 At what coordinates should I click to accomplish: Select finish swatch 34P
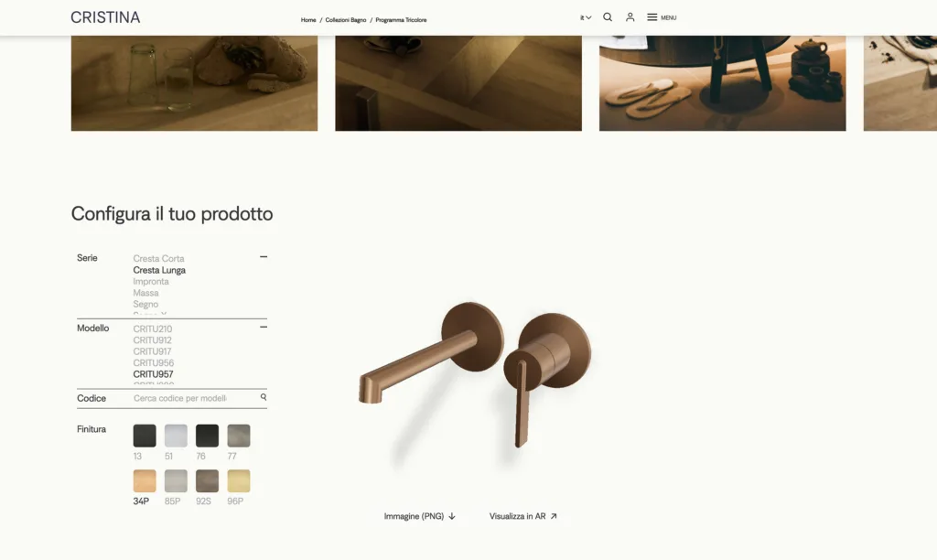point(145,481)
